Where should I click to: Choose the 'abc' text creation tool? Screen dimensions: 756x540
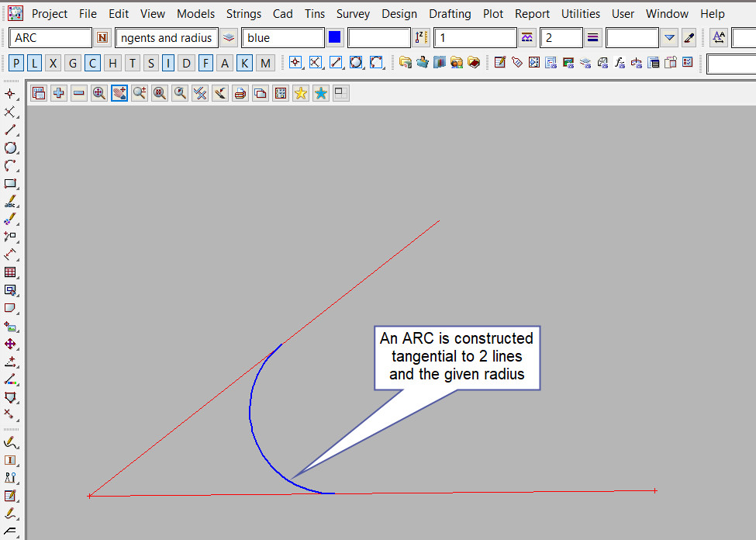click(x=10, y=202)
